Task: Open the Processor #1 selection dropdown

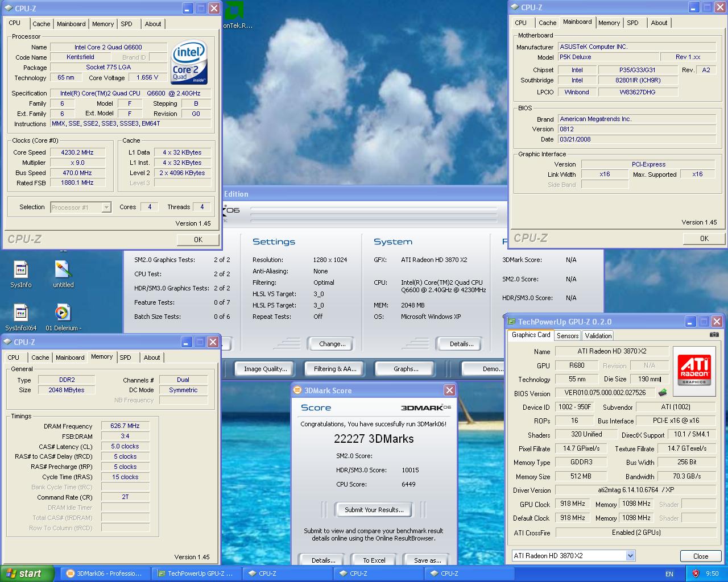Action: tap(106, 207)
